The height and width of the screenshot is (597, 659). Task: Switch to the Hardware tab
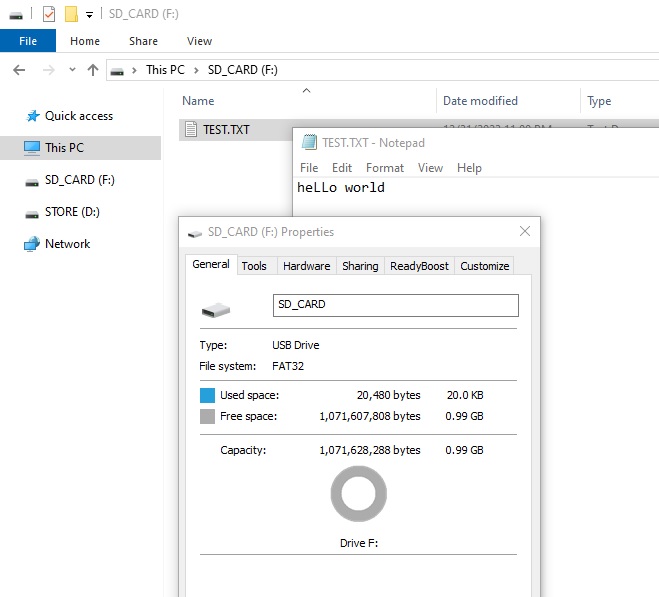(x=306, y=266)
